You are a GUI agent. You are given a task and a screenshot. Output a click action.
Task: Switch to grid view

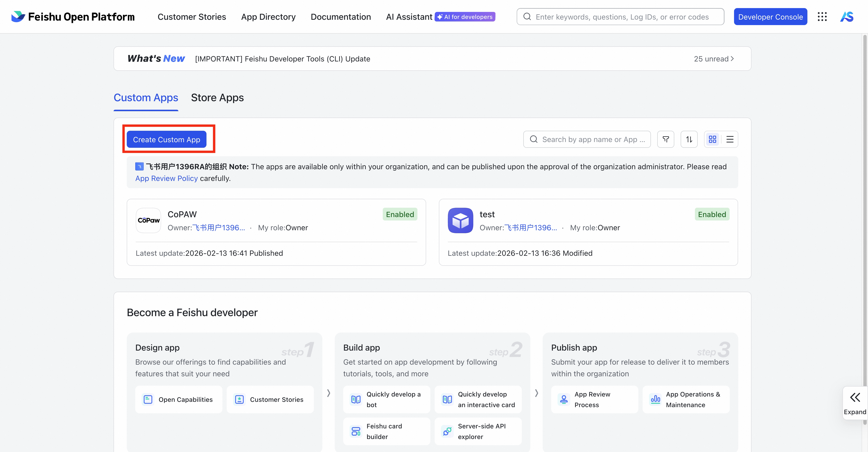coord(712,139)
